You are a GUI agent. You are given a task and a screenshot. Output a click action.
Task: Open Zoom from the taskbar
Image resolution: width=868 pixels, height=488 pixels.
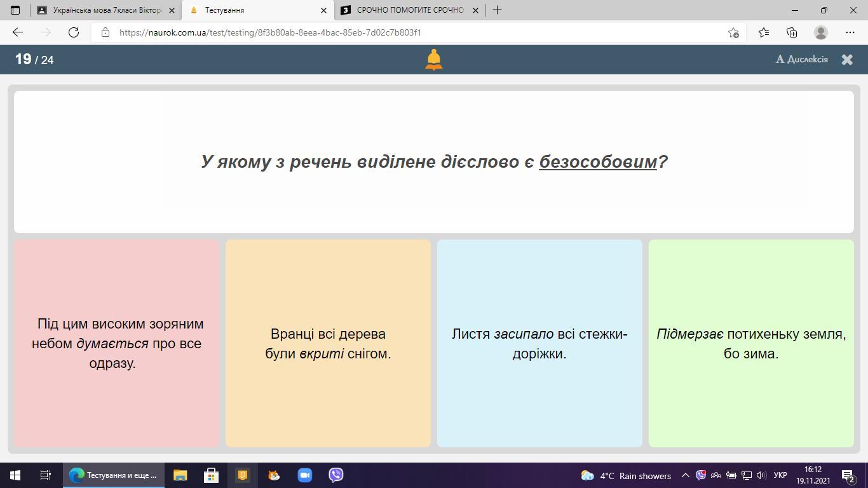[305, 475]
